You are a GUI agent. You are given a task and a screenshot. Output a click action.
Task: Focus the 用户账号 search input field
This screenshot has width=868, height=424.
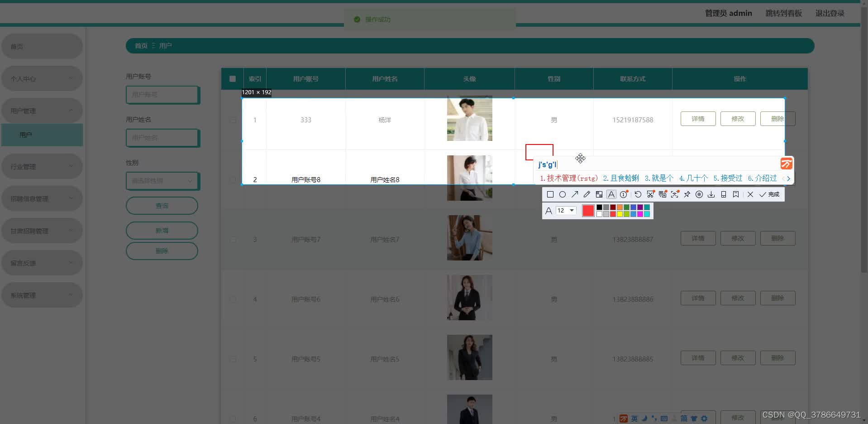[x=162, y=95]
